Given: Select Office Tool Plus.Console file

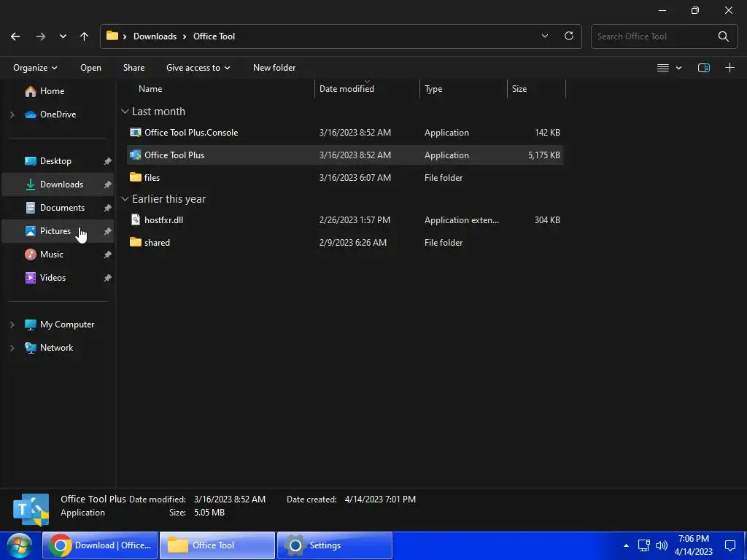Looking at the screenshot, I should (x=345, y=133).
